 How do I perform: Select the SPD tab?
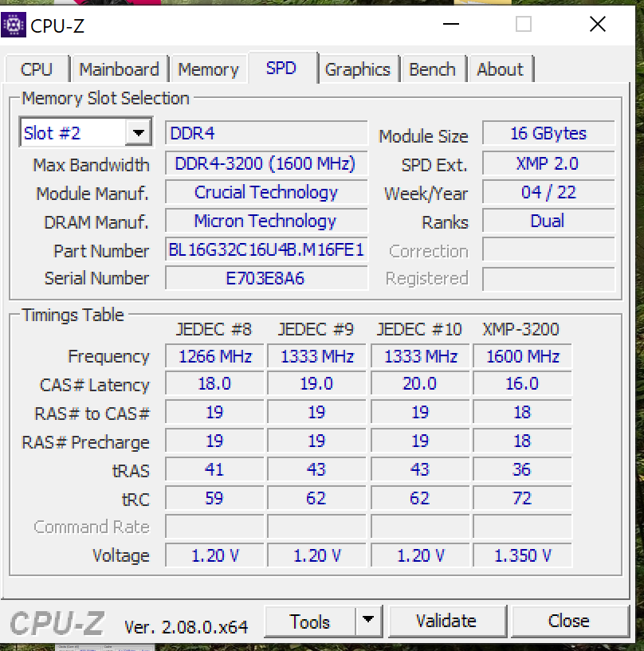(281, 68)
